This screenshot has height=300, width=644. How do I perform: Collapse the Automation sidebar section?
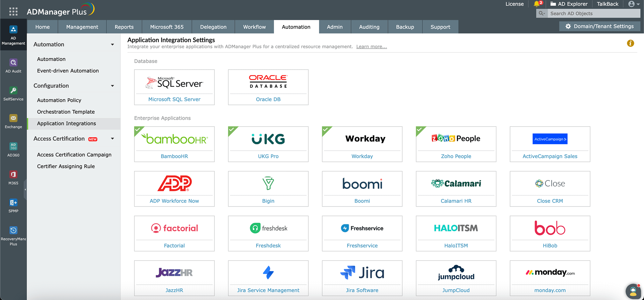point(112,44)
